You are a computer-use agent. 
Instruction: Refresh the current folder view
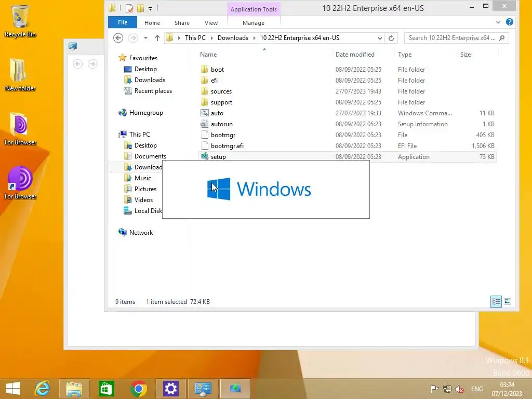[x=391, y=38]
